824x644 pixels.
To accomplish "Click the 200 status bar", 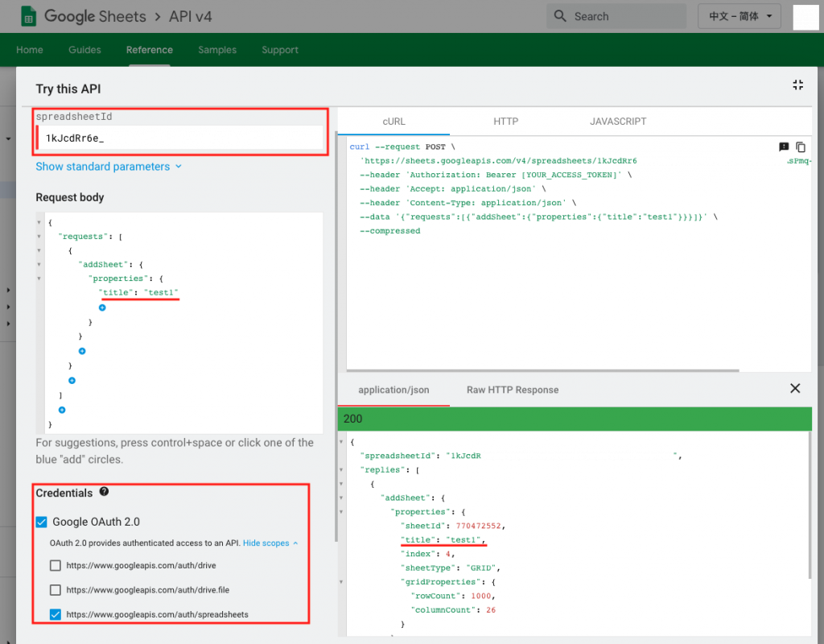I will 575,419.
